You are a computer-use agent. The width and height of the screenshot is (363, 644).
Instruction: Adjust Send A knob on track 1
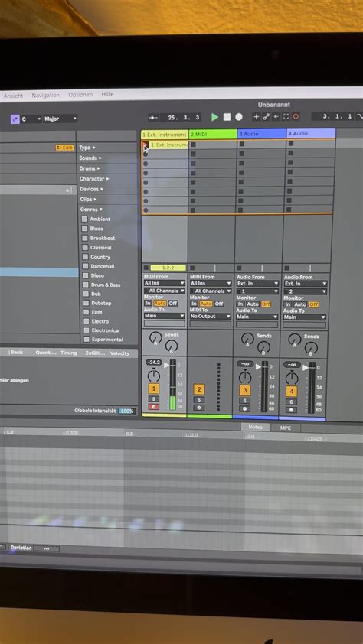click(x=155, y=338)
